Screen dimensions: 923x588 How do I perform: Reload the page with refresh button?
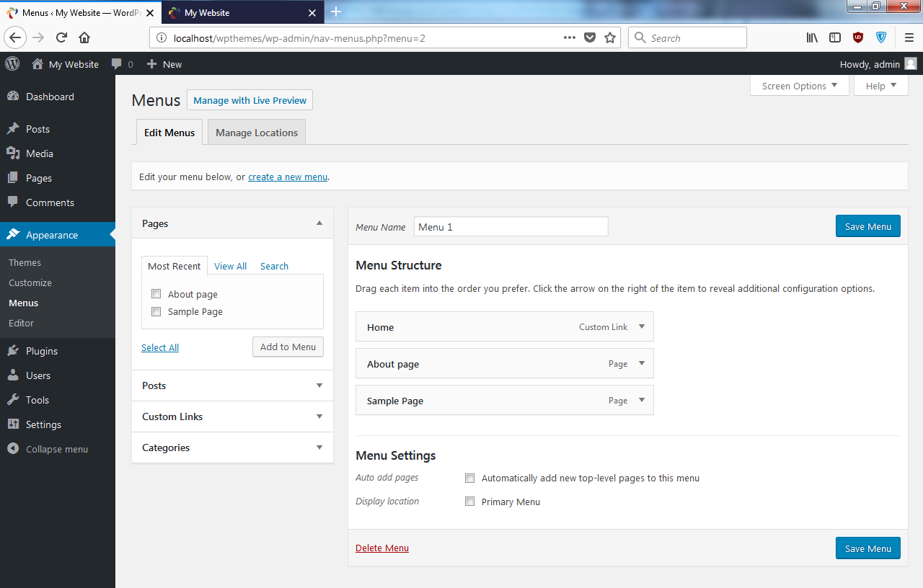(x=62, y=38)
